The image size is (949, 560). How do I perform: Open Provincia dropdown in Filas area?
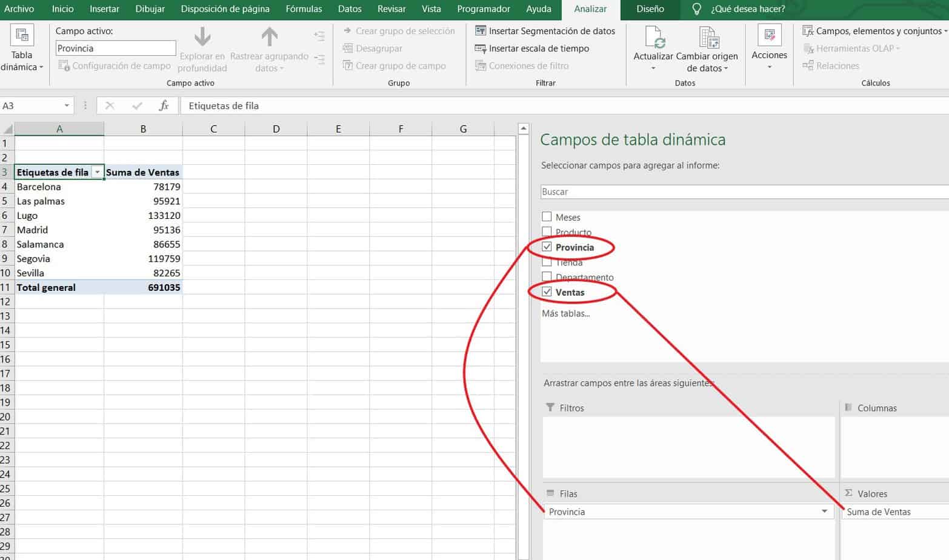pos(824,512)
